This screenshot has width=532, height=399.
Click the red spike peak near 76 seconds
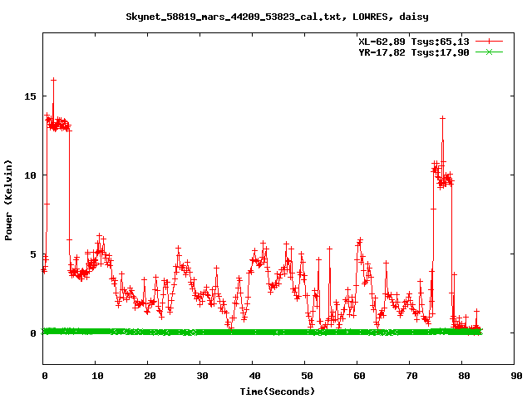tap(442, 118)
